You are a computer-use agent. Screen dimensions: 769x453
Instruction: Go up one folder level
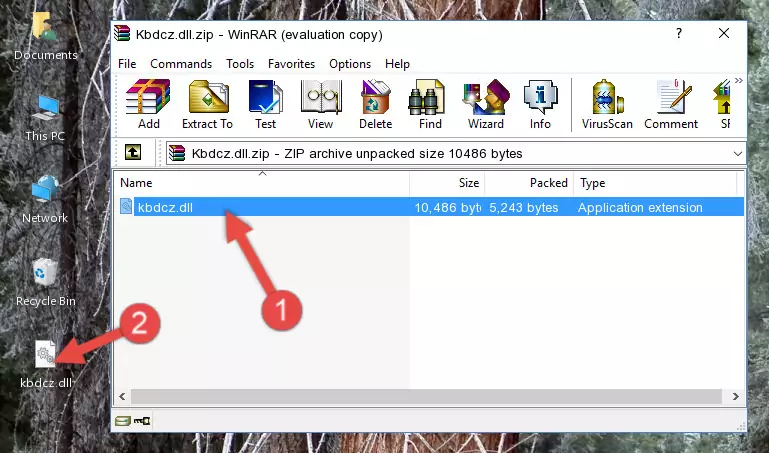tap(133, 152)
